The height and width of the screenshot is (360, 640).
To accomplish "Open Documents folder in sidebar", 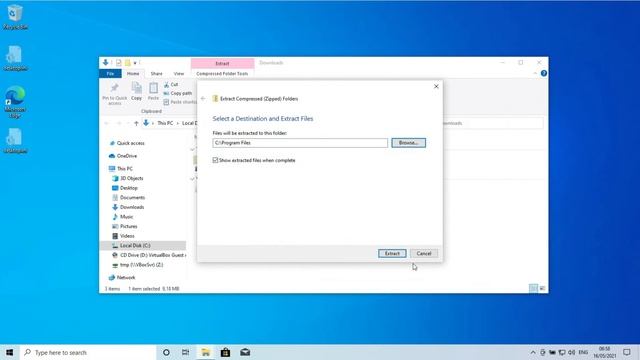I will coord(129,198).
